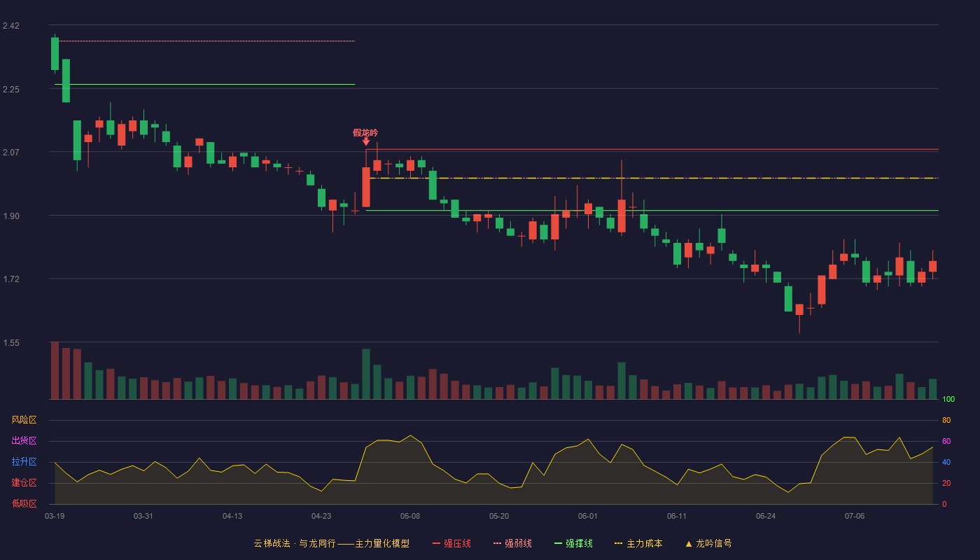Click the 假龙吟 signal label
This screenshot has height=560, width=980.
point(365,132)
